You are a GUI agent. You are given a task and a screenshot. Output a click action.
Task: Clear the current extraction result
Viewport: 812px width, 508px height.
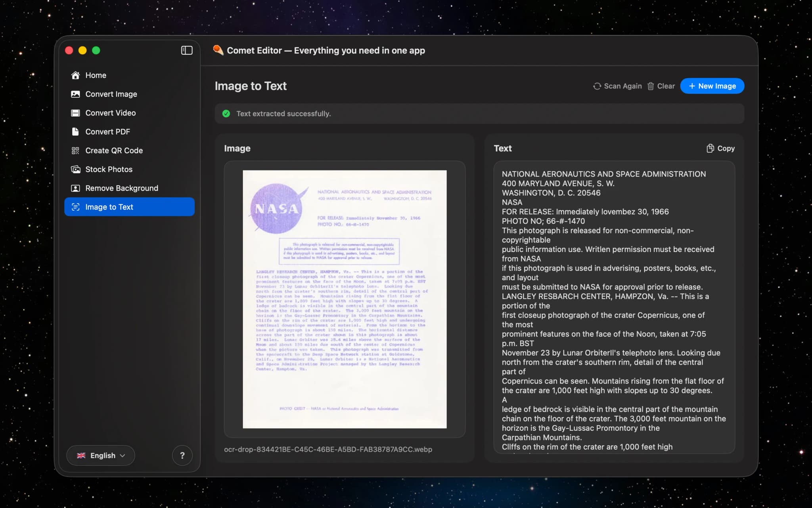click(x=661, y=86)
